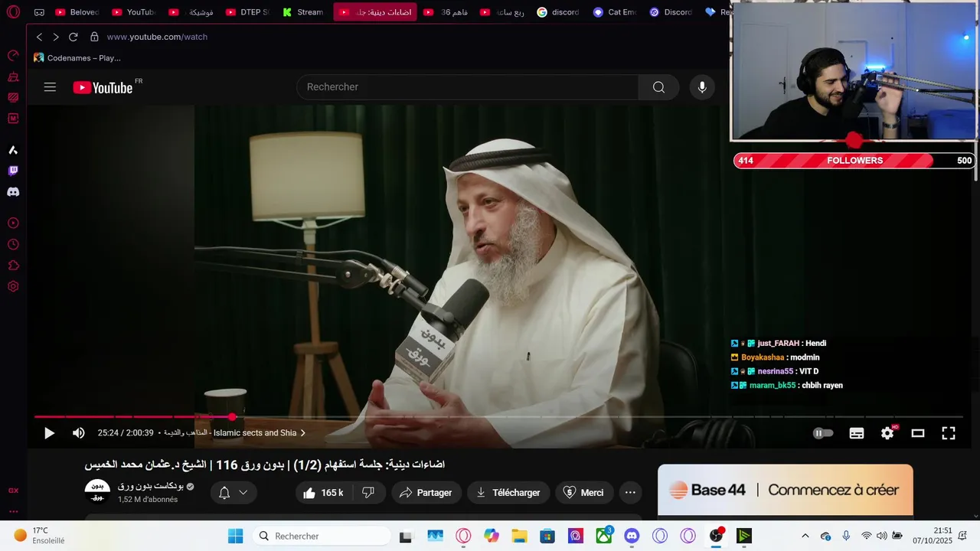Toggle the autoplay switch in player

pos(823,433)
